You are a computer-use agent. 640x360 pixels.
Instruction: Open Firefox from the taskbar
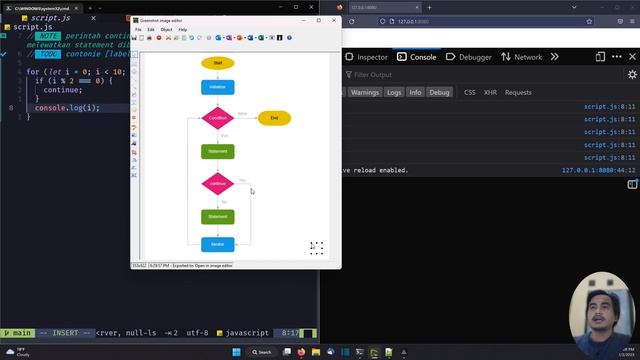pyautogui.click(x=301, y=352)
